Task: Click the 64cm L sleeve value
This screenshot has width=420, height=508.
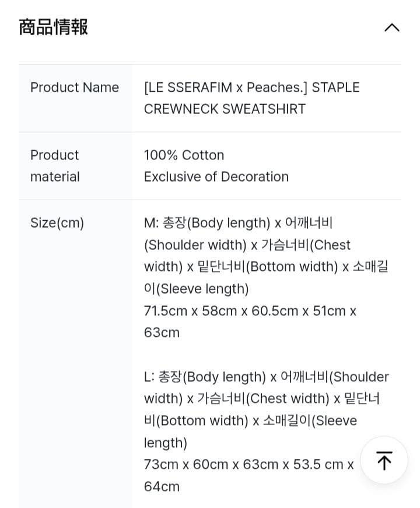Action: point(162,486)
